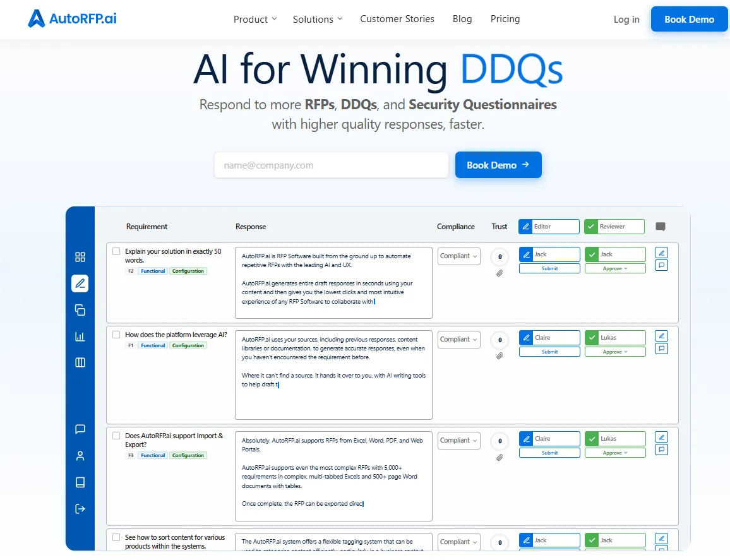Click trust score 0 in 'Import & Export' row
The width and height of the screenshot is (730, 560).
click(x=500, y=441)
